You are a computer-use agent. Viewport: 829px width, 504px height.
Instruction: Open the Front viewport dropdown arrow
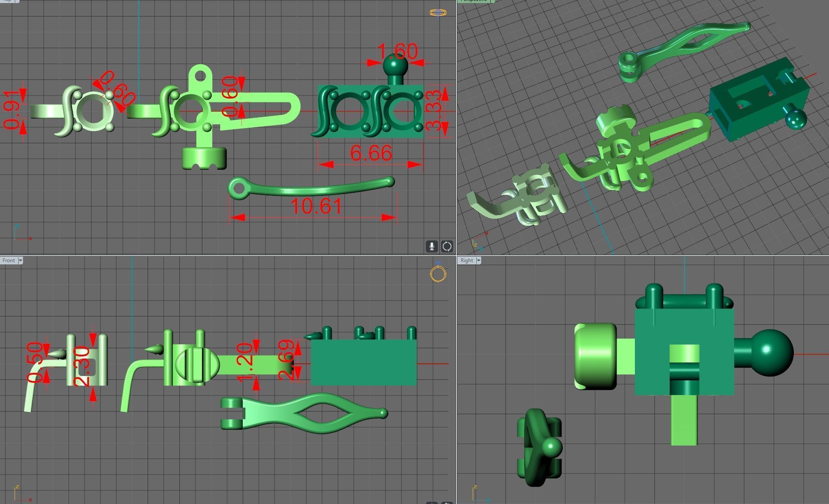tap(20, 260)
